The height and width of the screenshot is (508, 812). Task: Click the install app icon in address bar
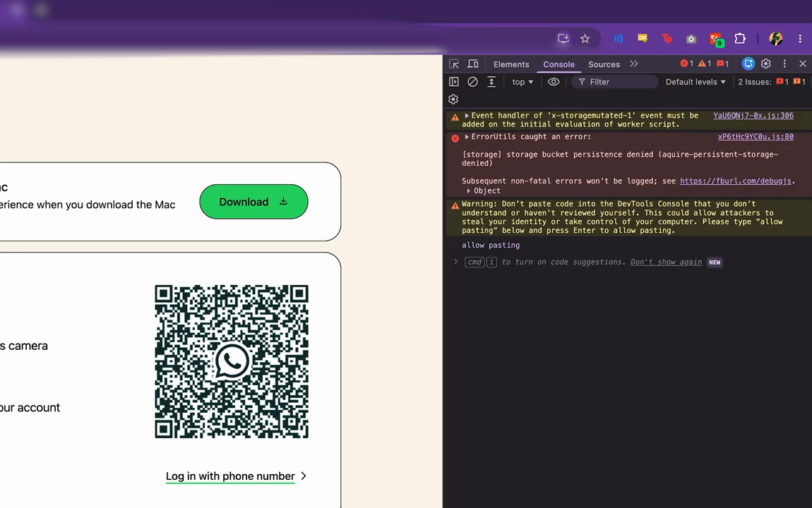click(x=563, y=39)
